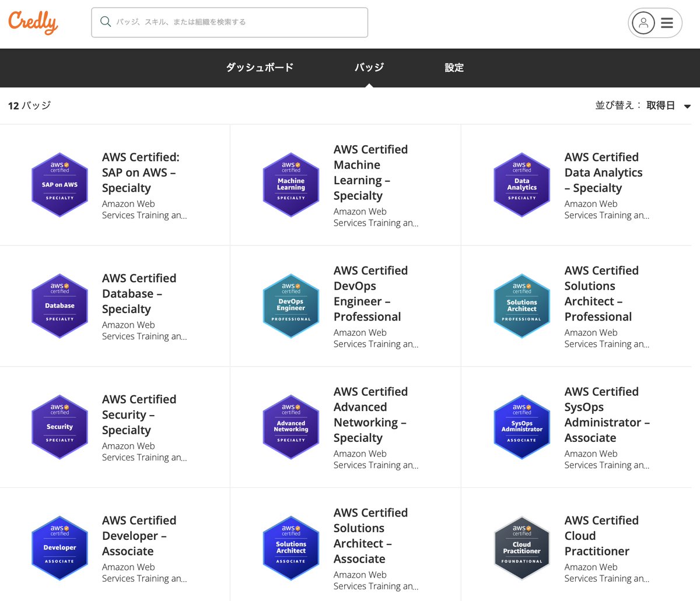
Task: Open the Credly home logo
Action: pyautogui.click(x=33, y=22)
